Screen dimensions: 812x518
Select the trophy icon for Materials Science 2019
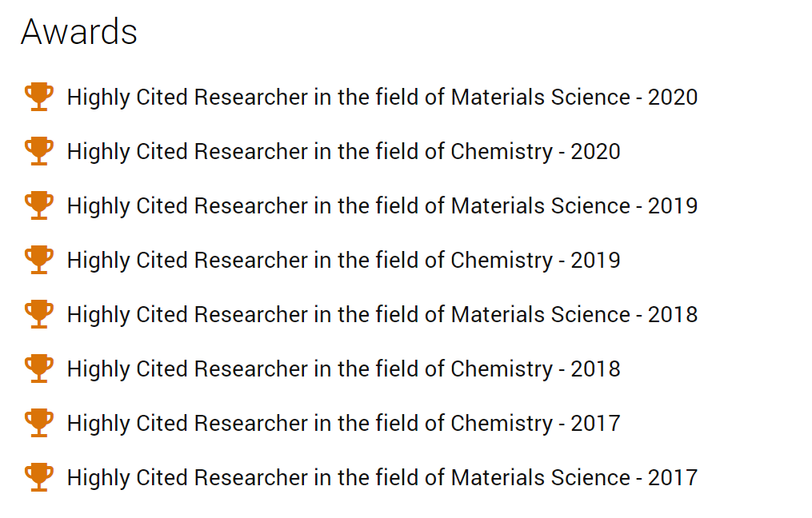pos(39,205)
